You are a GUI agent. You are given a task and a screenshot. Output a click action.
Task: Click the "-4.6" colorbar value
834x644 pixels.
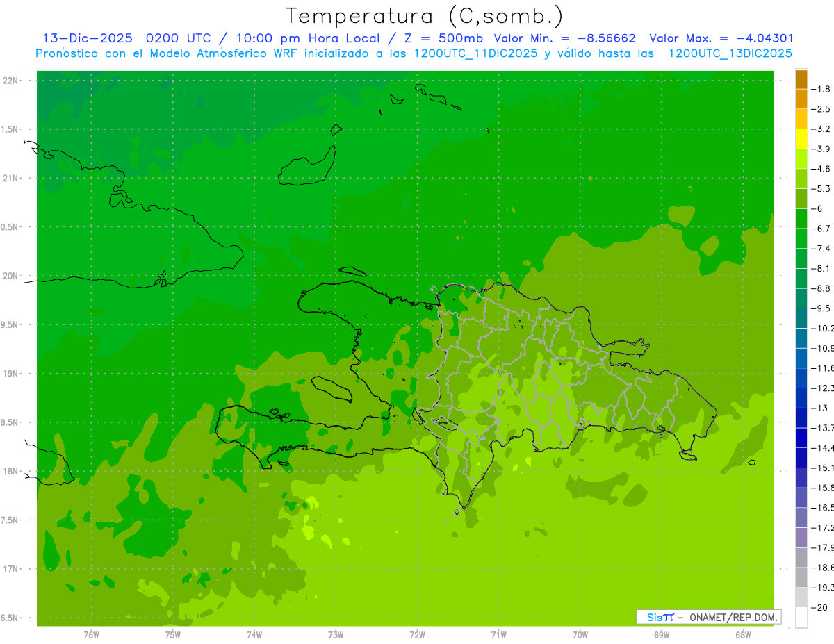[x=821, y=169]
